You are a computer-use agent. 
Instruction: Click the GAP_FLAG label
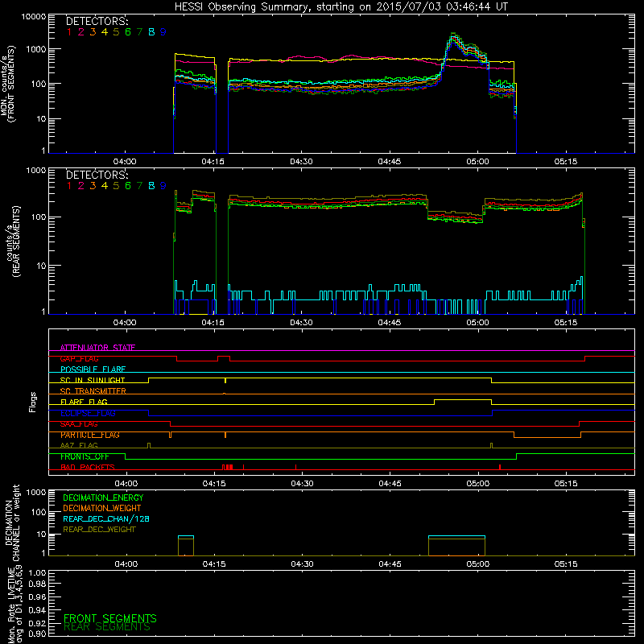[79, 358]
